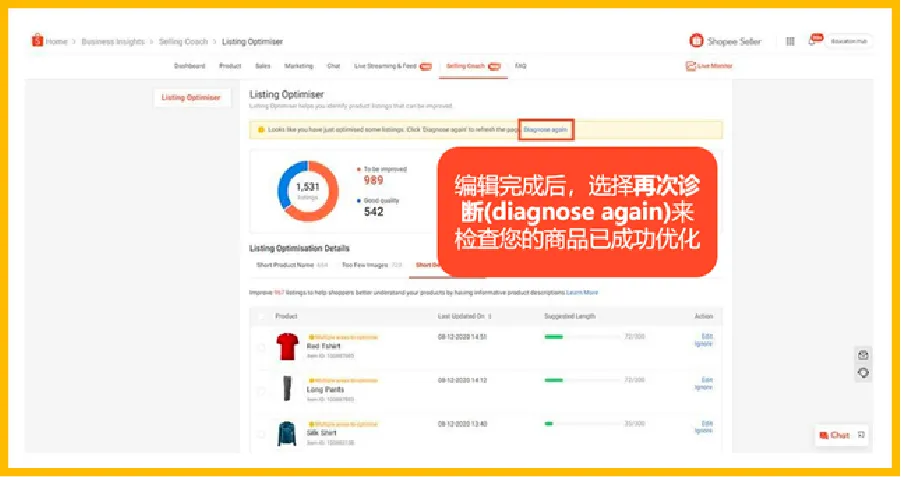Click the 'Good quality' count 542
The height and width of the screenshot is (477, 901).
tap(373, 211)
